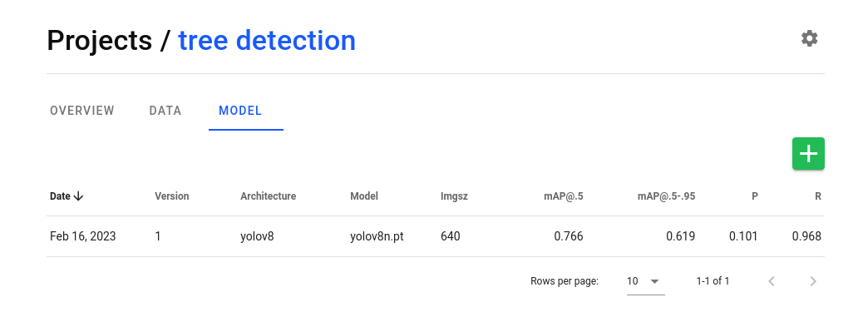Sort by mAP@.5-.95 column header

point(667,196)
